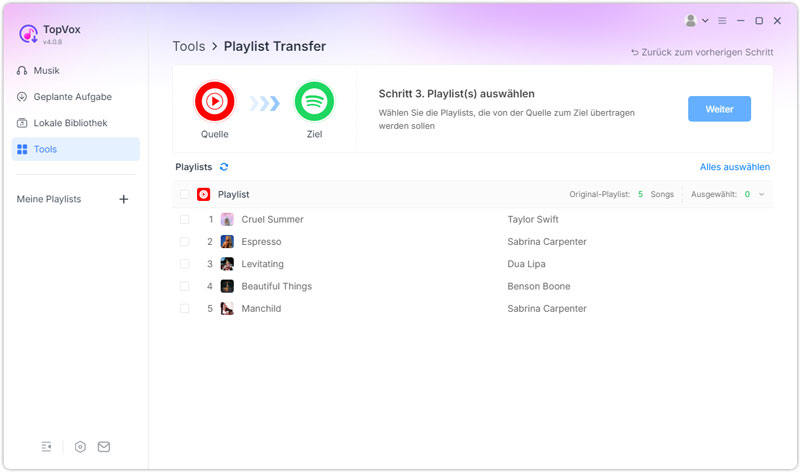Collapse the sidebar via bottom-left icon
This screenshot has width=800, height=472.
(x=46, y=447)
